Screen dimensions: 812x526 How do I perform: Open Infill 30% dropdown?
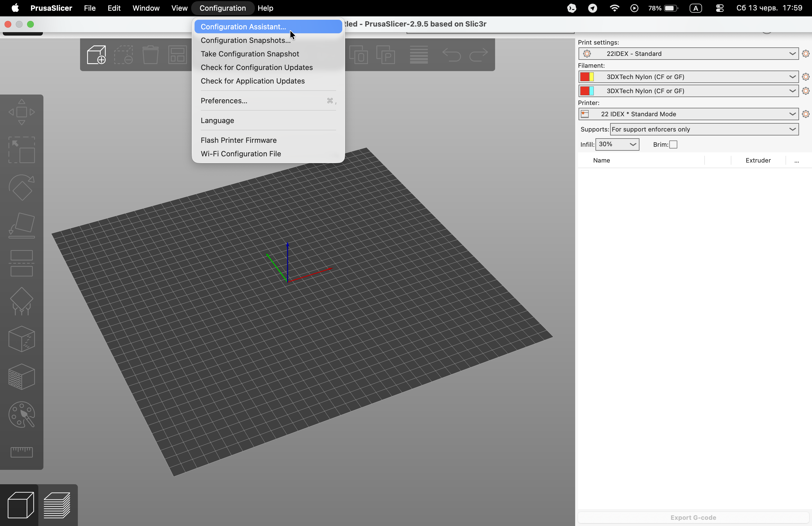617,144
